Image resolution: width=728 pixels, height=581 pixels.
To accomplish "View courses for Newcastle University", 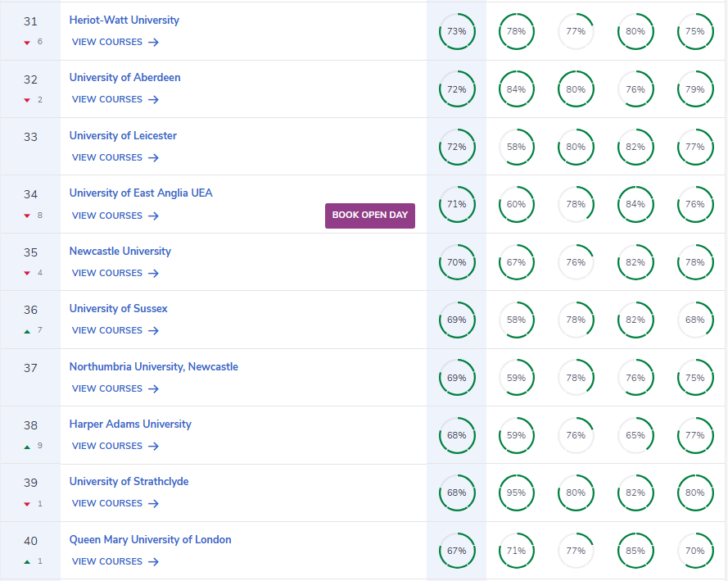I will tap(115, 273).
